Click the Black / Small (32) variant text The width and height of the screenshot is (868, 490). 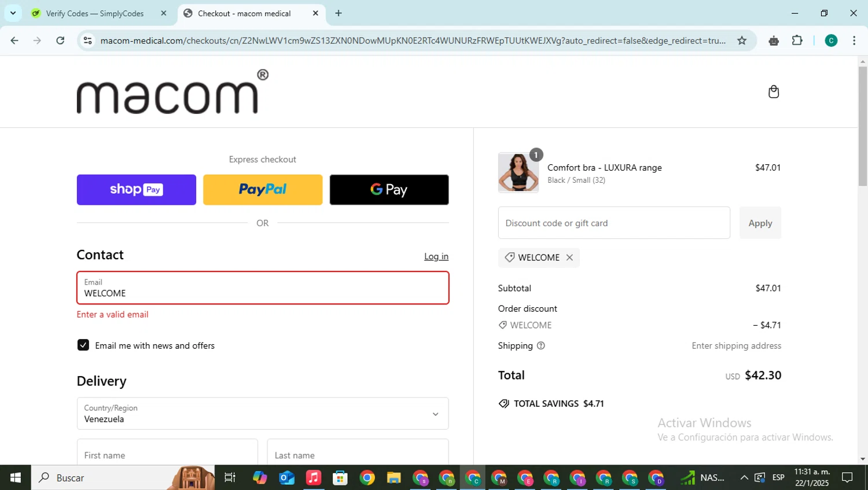[576, 180]
